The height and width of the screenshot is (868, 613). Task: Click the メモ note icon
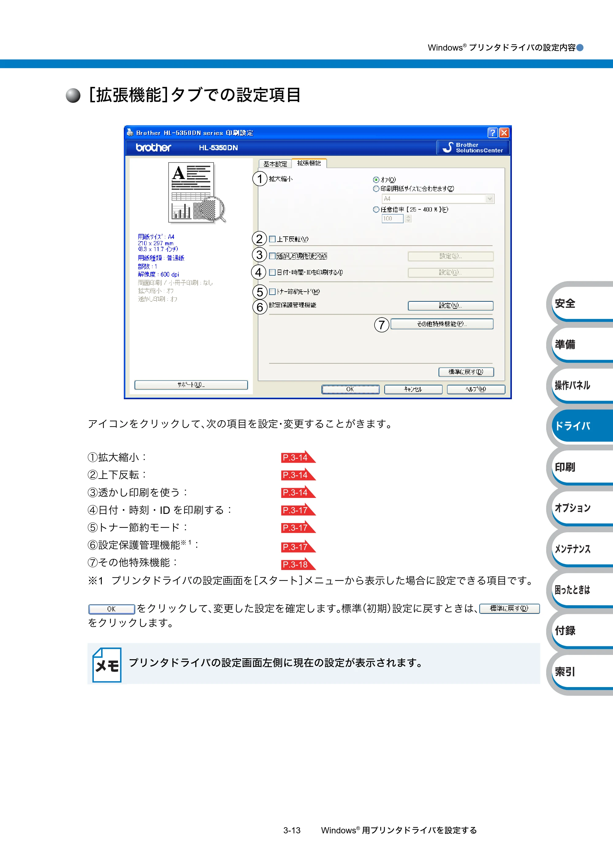pos(107,665)
